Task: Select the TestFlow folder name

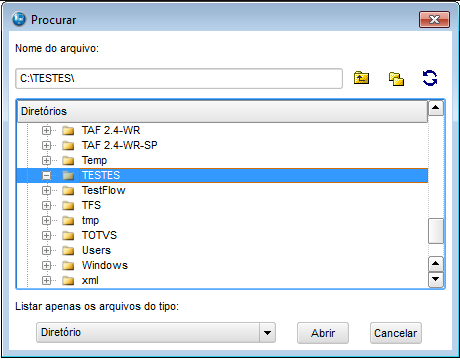Action: (104, 190)
